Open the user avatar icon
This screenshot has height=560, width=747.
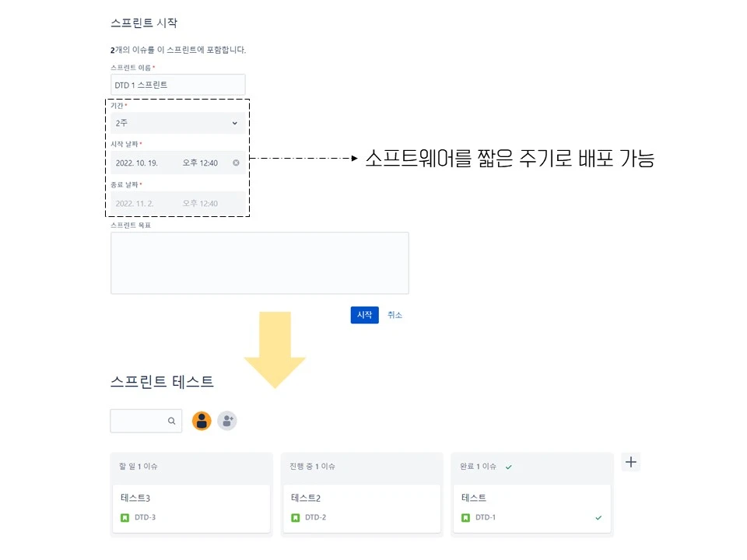click(202, 421)
